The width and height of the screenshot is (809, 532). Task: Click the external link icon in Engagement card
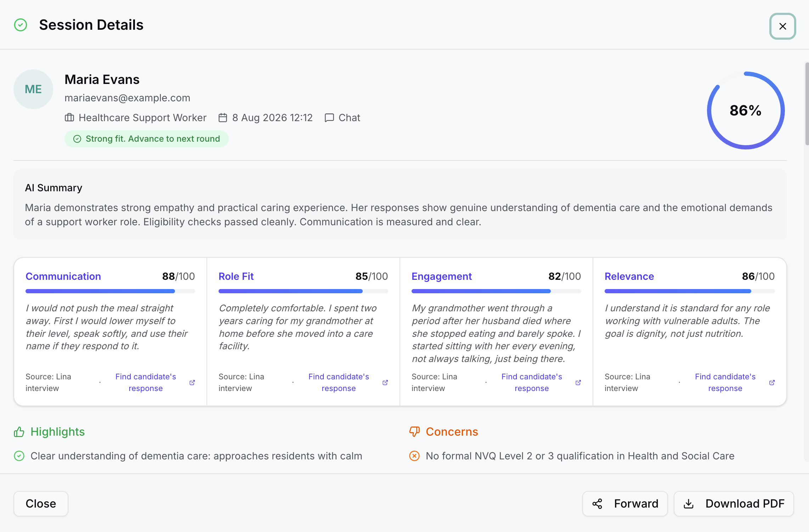click(x=578, y=383)
